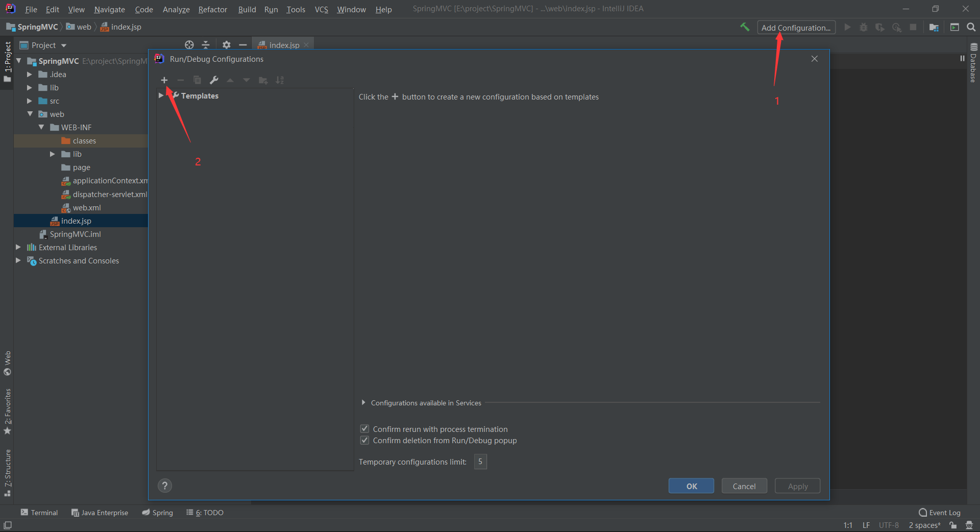The height and width of the screenshot is (532, 980).
Task: Click the create new folder icon in dialog
Action: (263, 80)
